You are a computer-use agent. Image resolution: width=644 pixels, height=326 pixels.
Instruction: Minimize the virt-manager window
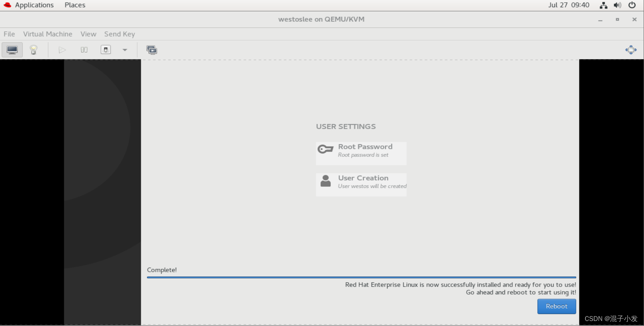[x=600, y=19]
